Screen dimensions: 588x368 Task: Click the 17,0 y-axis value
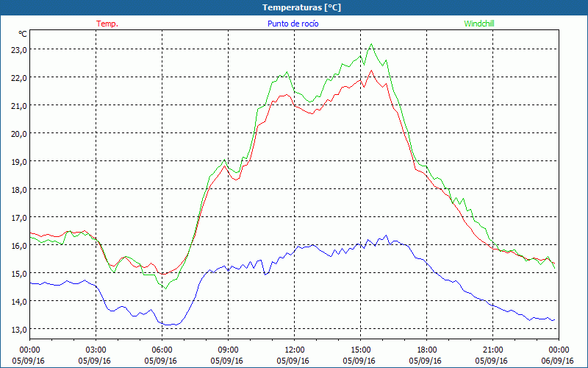point(19,217)
